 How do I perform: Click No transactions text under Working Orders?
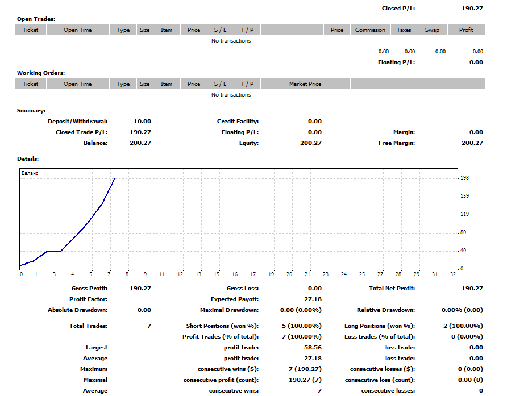[231, 94]
